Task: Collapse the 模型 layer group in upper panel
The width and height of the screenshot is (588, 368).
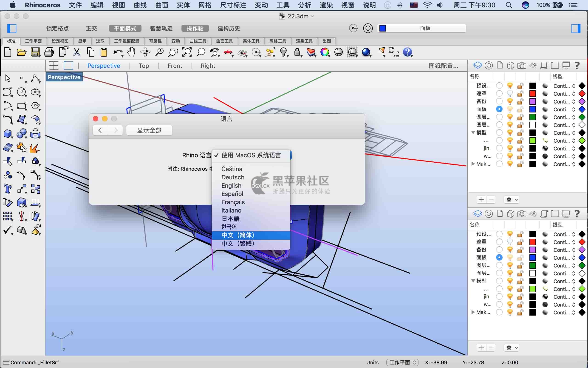Action: (x=473, y=133)
